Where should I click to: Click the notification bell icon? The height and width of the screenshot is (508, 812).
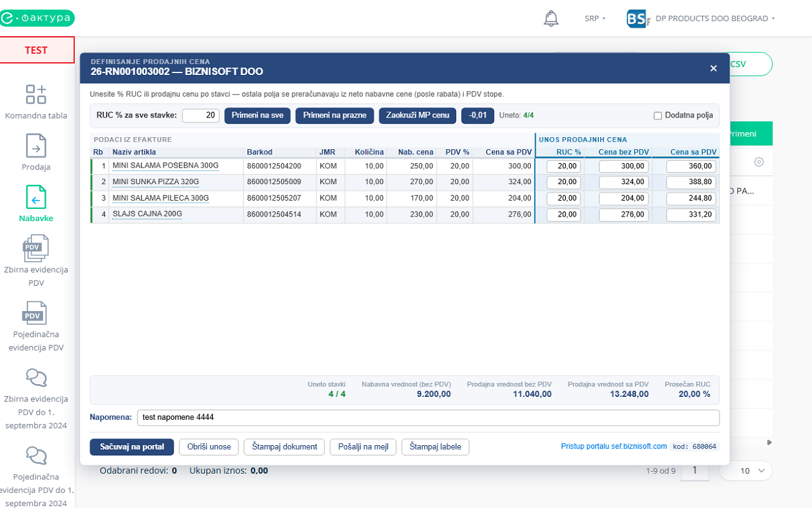(x=551, y=18)
